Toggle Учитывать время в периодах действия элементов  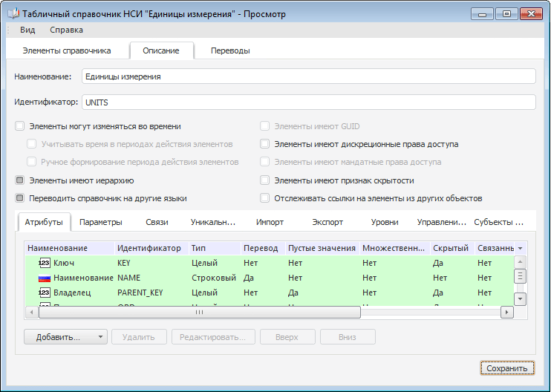(x=32, y=144)
